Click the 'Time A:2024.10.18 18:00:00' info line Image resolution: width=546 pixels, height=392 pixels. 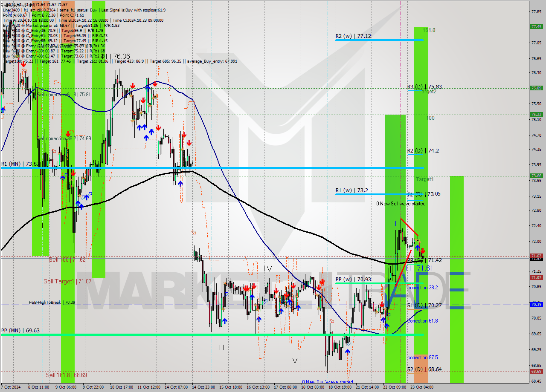point(28,20)
